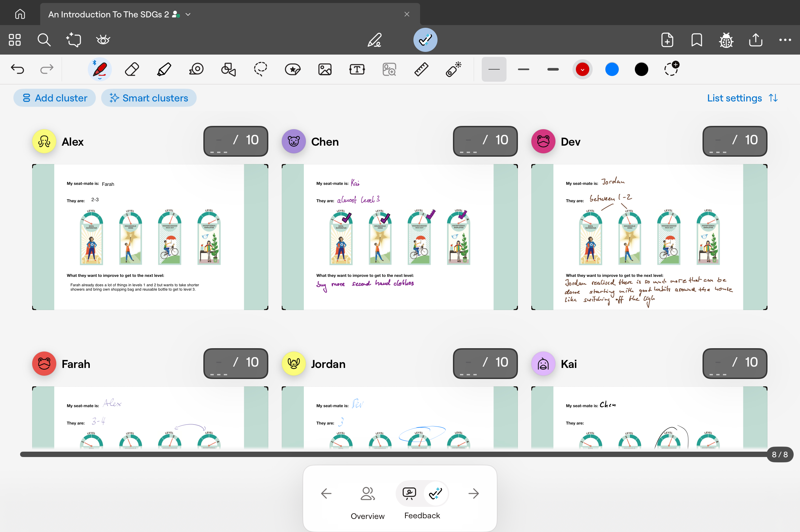Select the Text box tool
This screenshot has width=800, height=532.
[357, 69]
